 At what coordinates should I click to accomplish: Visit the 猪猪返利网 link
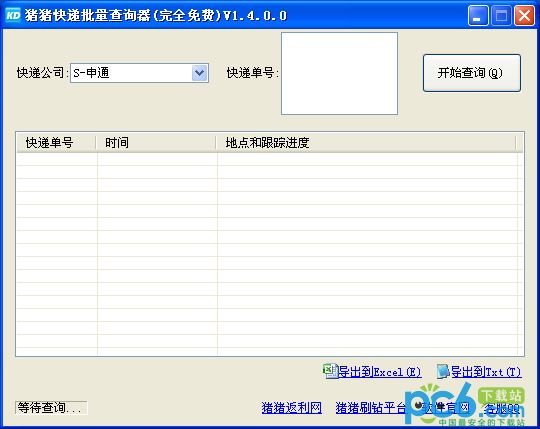click(291, 408)
